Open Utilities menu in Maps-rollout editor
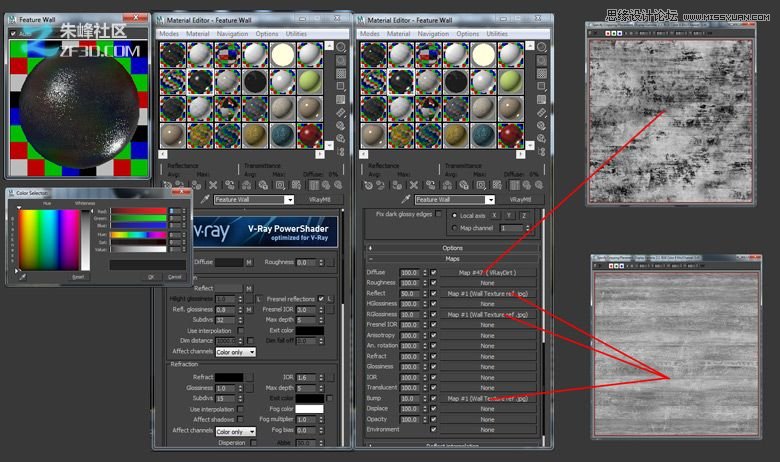 (x=497, y=34)
